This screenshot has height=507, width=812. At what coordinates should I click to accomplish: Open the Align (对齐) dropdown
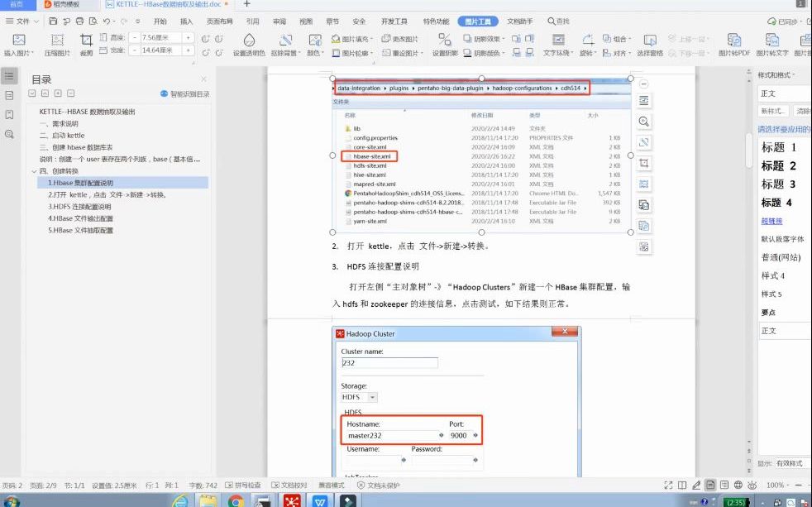click(x=618, y=53)
